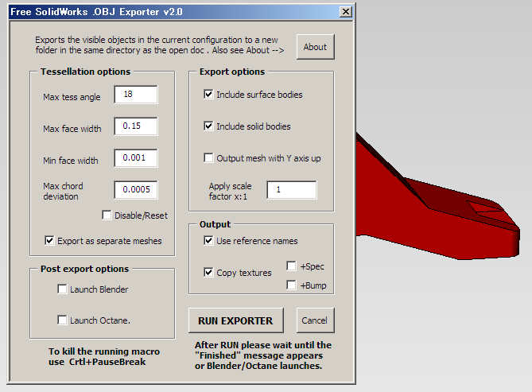Click the Apply scale factor field
The image size is (532, 392).
(x=291, y=190)
